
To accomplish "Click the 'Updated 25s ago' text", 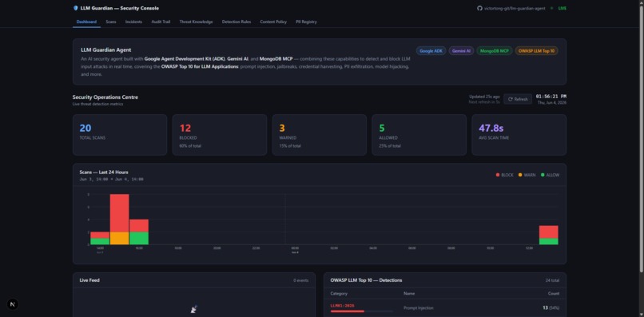I will point(485,97).
